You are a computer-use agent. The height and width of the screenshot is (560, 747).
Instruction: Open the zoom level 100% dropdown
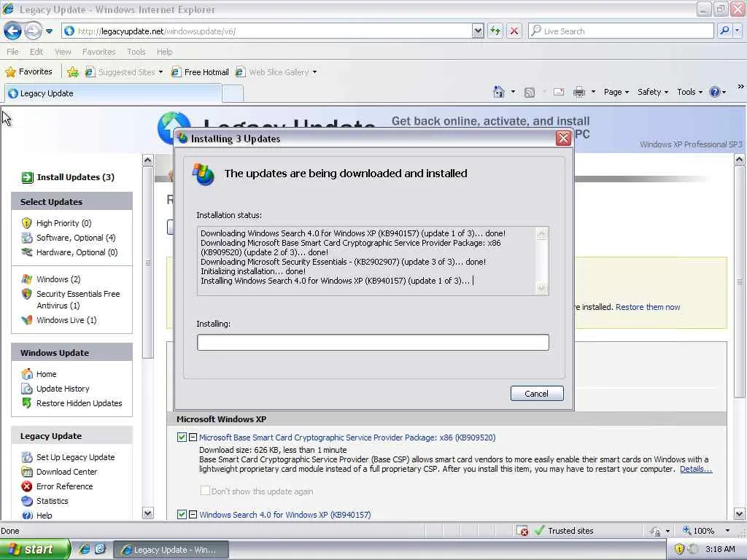(727, 531)
